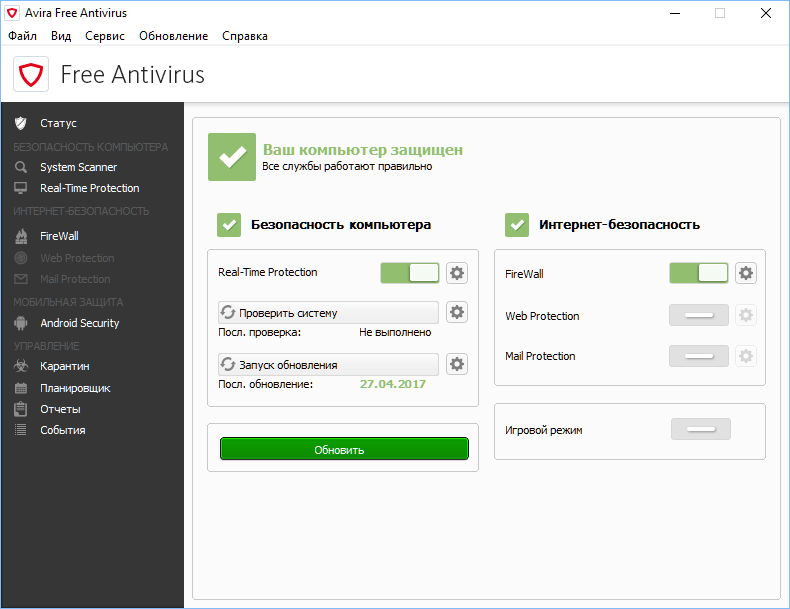Open the Обновление menu

point(173,36)
